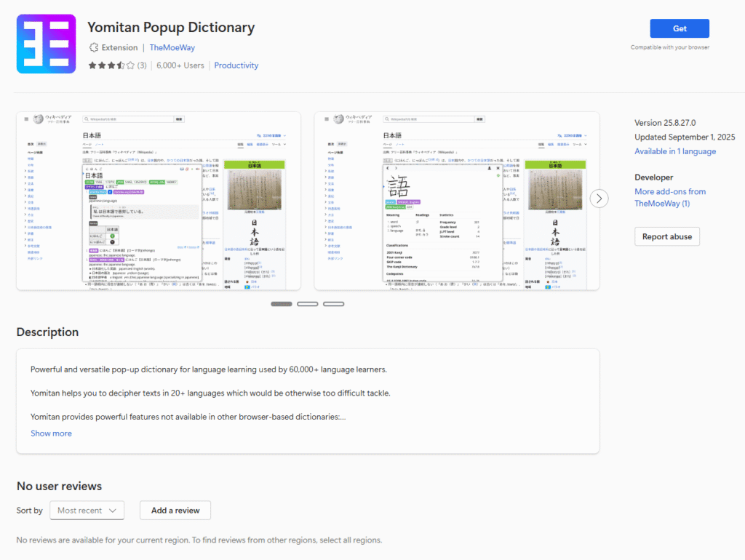Click the Yomitan Popup Dictionary title
Screen dimensions: 745x560
[171, 28]
